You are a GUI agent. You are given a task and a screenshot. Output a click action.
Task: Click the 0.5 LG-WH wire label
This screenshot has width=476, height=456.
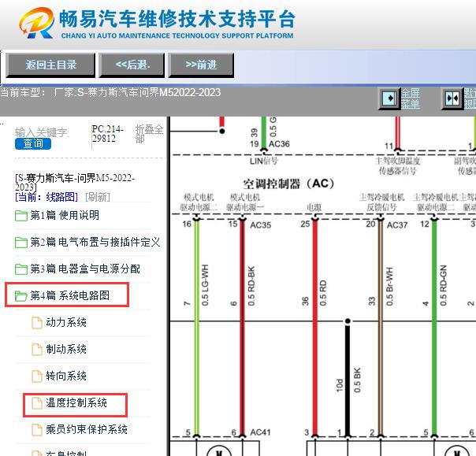point(205,285)
